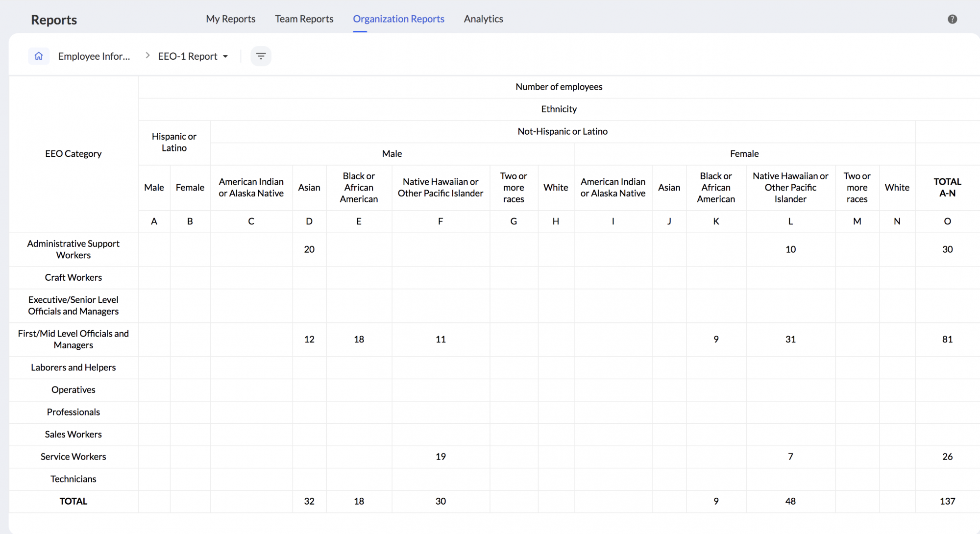Click Service Workers female Pacific Islander value 7

tap(790, 457)
